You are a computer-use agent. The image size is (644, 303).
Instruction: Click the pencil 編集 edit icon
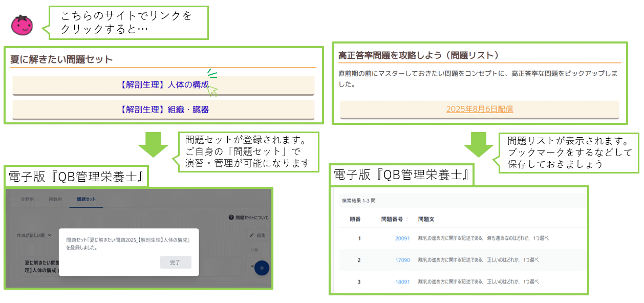point(251,235)
